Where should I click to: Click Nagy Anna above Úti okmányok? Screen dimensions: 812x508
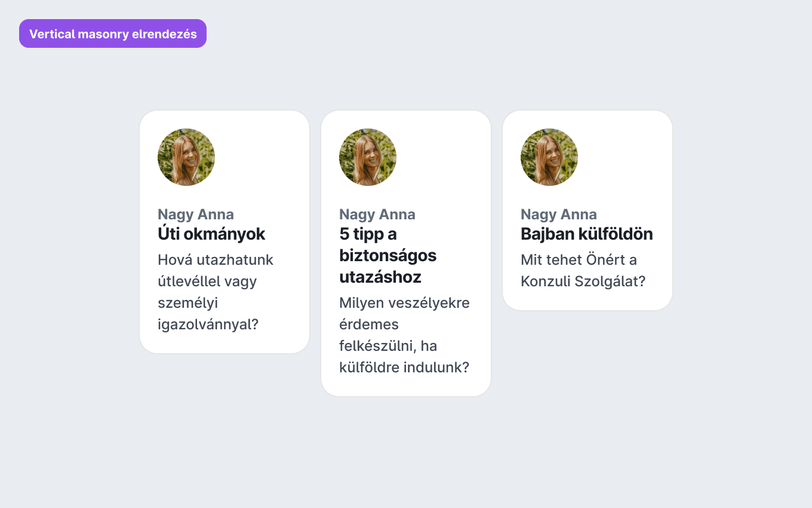(196, 215)
